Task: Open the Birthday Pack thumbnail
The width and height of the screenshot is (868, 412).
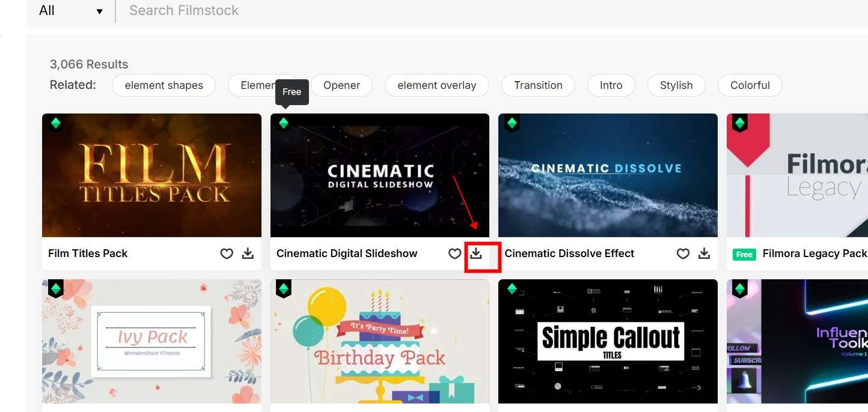Action: click(379, 342)
